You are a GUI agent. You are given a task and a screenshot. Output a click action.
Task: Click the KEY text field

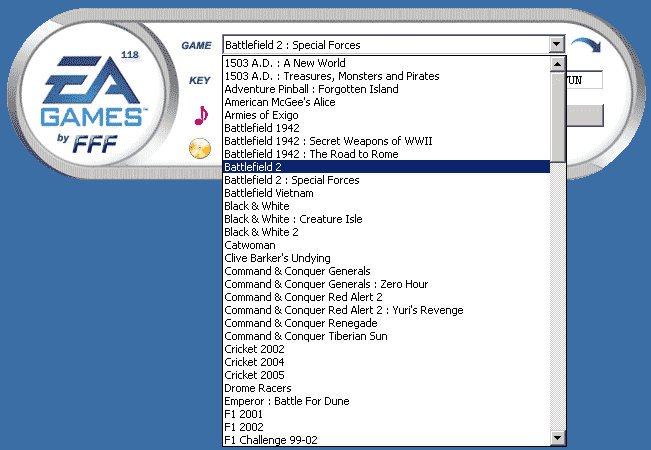click(583, 80)
